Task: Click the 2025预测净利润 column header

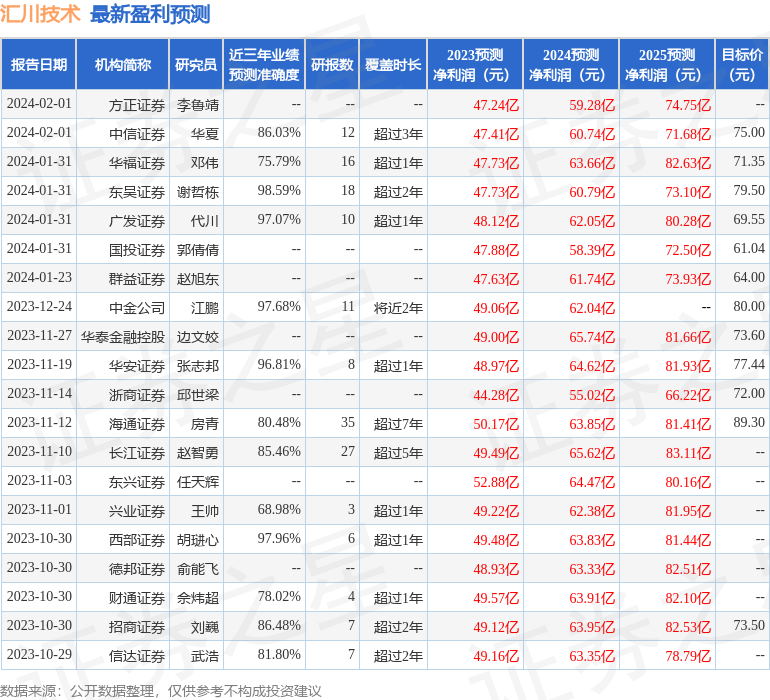Action: pos(667,65)
